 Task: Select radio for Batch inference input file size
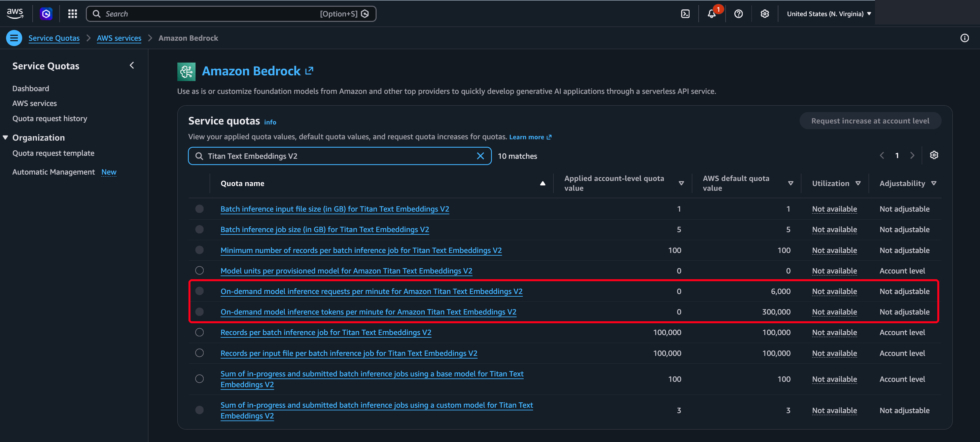pyautogui.click(x=199, y=209)
